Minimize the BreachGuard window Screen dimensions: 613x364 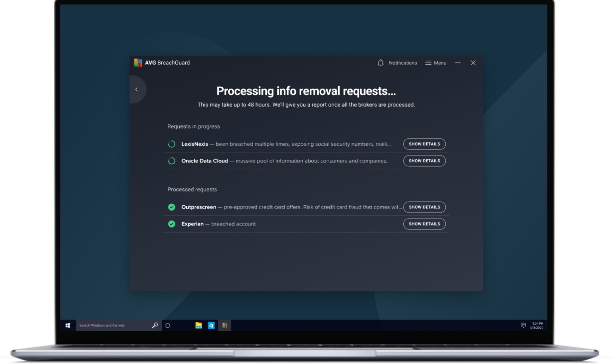(x=458, y=63)
